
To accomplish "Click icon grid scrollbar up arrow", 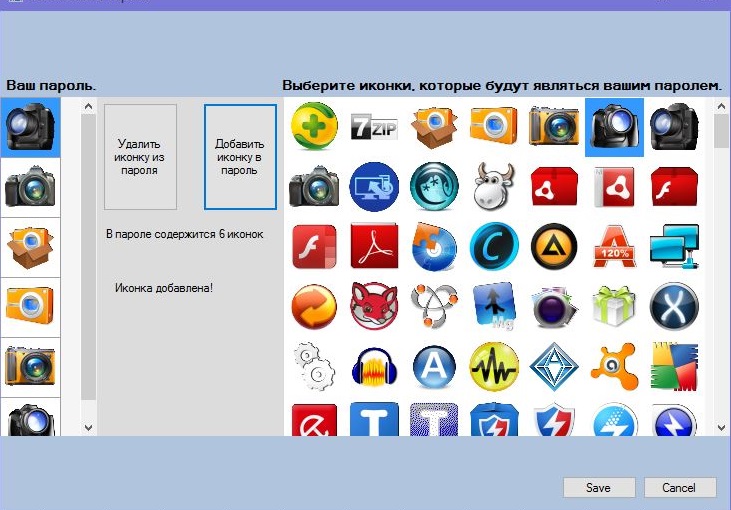I will (721, 107).
